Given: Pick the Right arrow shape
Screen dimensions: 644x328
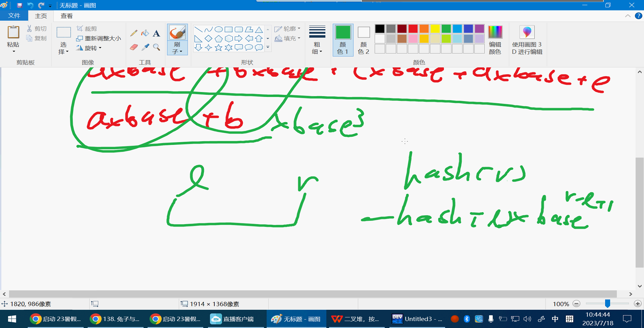Looking at the screenshot, I should tap(239, 39).
